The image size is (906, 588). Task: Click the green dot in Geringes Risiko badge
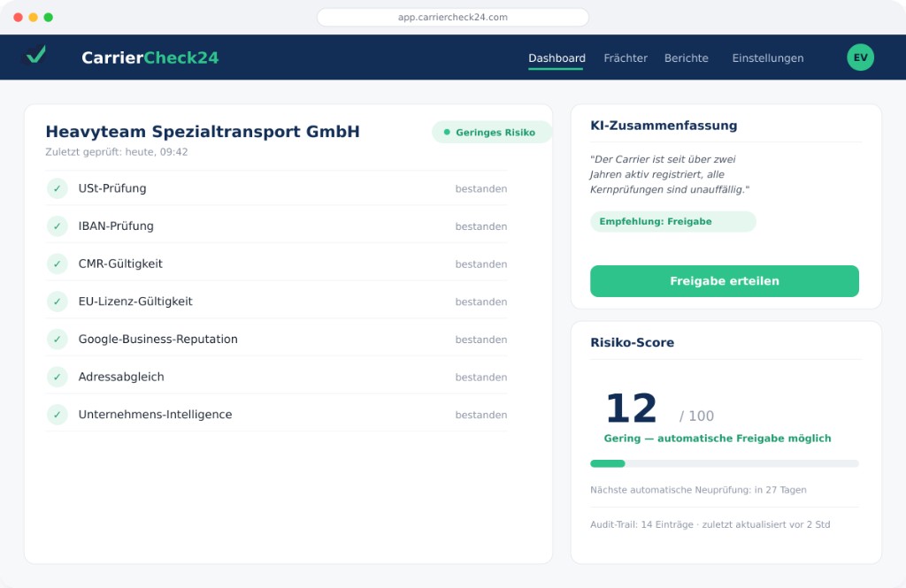(x=447, y=133)
